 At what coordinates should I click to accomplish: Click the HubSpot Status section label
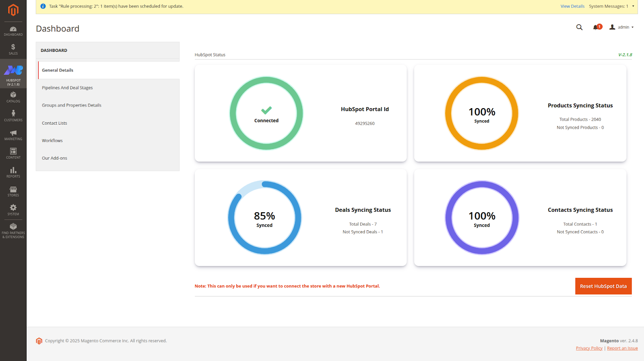[210, 55]
